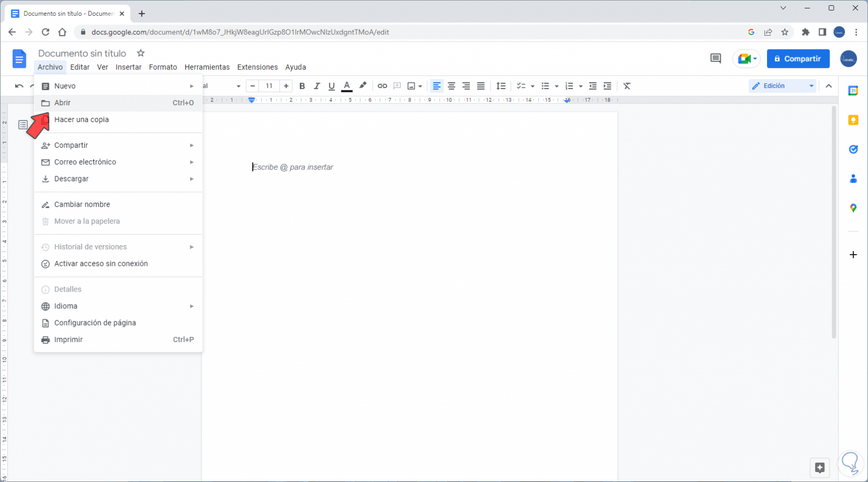The height and width of the screenshot is (482, 868).
Task: Open the numbered list options dropdown arrow
Action: click(581, 86)
